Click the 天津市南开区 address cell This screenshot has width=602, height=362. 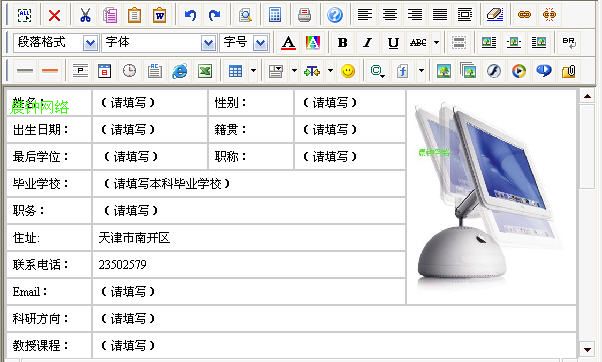[x=249, y=238]
